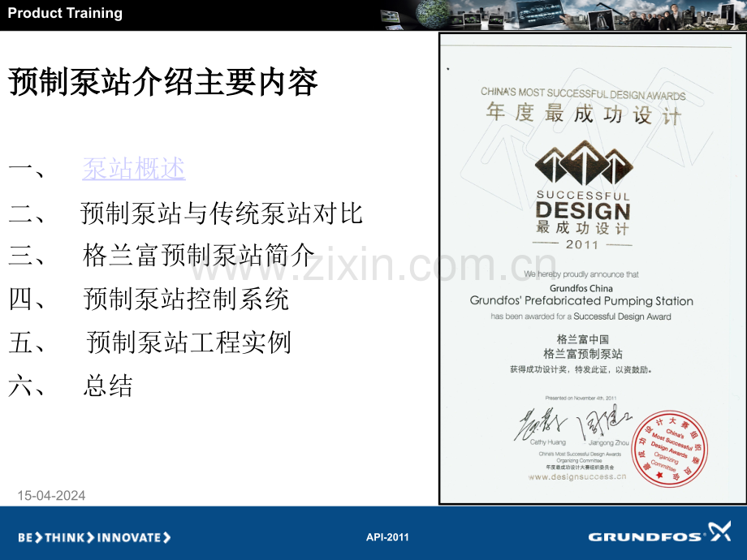Viewport: 747px width, 560px height.
Task: Click the red organizing committee seal
Action: (x=669, y=449)
